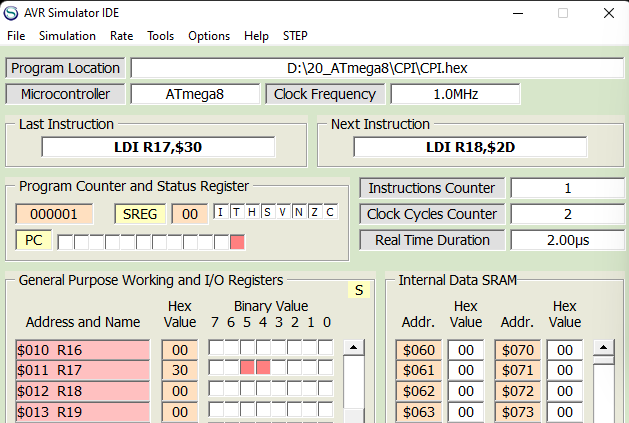Click the Clock Frequency label button

[x=323, y=94]
